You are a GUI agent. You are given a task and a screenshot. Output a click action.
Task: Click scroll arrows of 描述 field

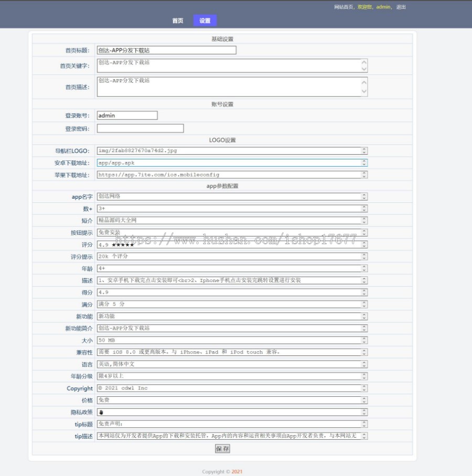[364, 280]
